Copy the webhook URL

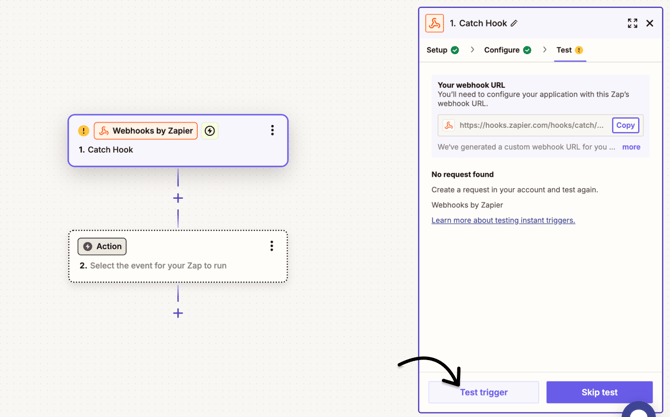pos(625,125)
